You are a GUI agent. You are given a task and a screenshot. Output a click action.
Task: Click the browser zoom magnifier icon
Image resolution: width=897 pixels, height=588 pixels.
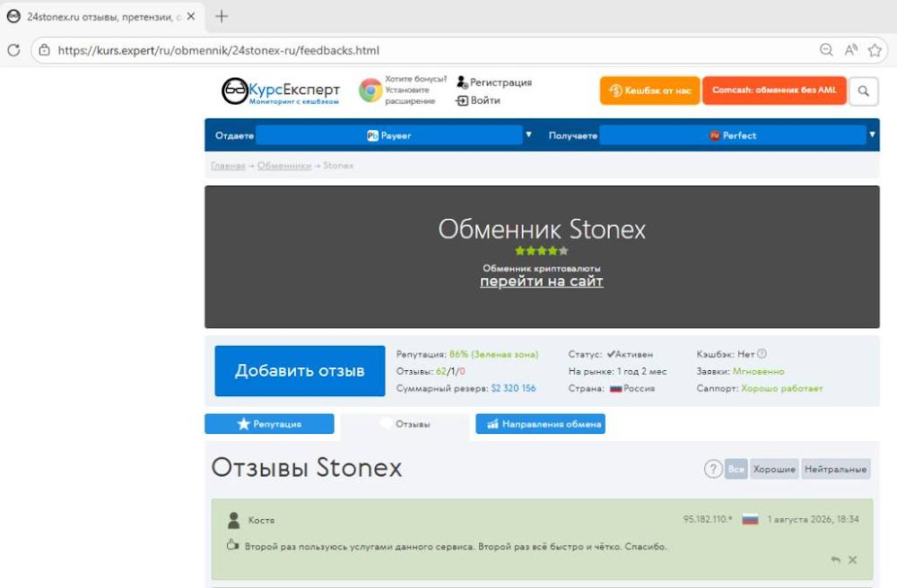(826, 50)
